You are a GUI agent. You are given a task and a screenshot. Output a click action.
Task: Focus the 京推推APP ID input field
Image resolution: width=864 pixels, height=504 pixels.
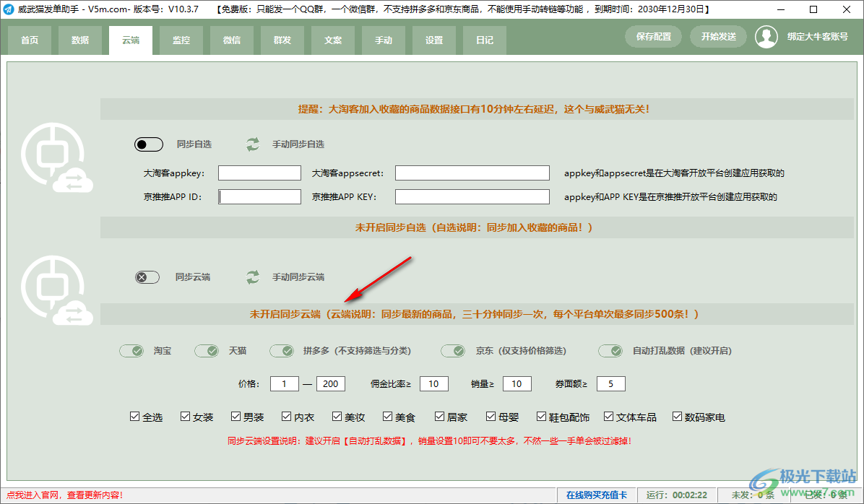[259, 196]
